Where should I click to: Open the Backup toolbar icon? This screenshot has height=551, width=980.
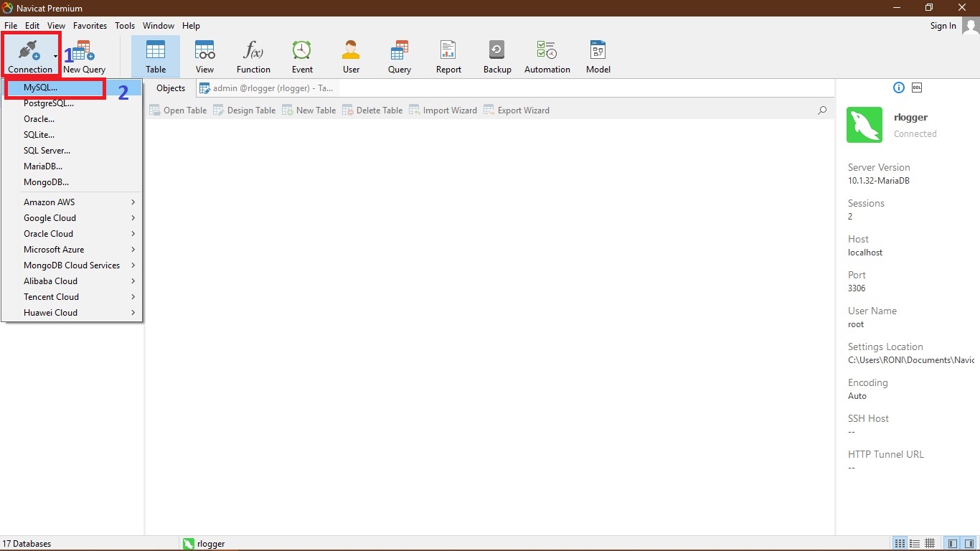[x=497, y=57]
